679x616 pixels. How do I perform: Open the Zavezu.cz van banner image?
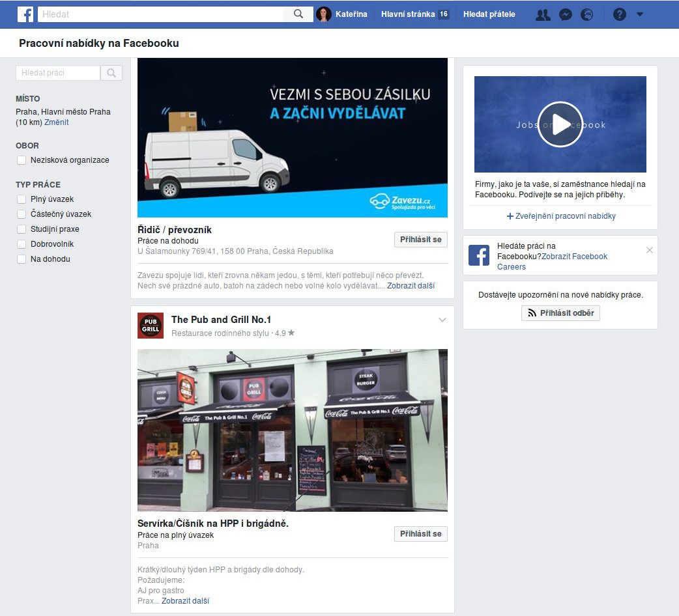click(293, 137)
